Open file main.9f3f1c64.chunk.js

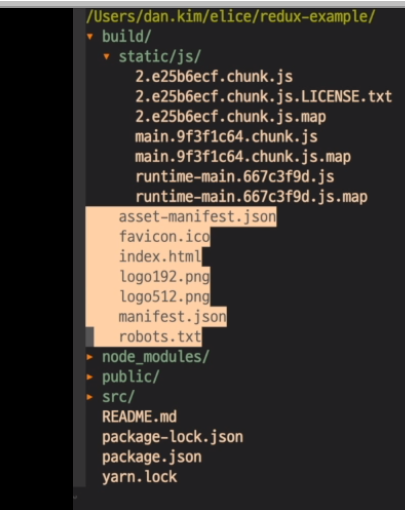226,137
